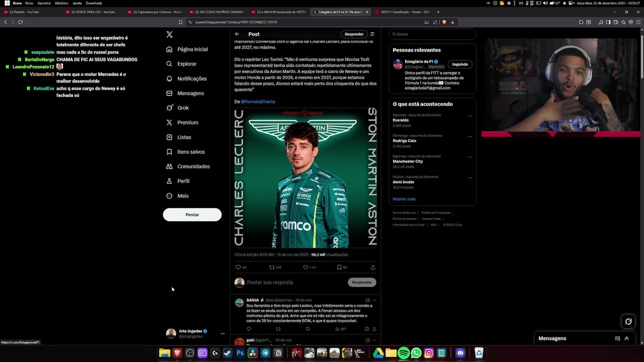Open more options for demi lovato trend
The image size is (644, 362).
pyautogui.click(x=470, y=177)
